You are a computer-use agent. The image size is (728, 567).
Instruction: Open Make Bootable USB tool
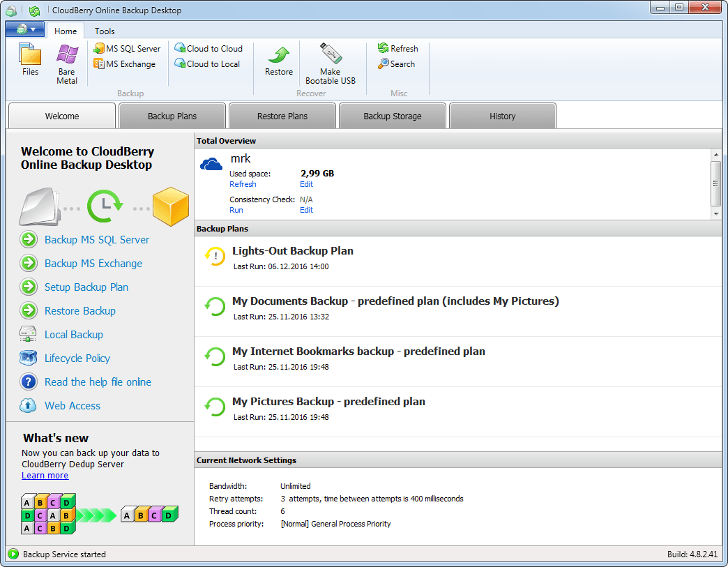(331, 64)
